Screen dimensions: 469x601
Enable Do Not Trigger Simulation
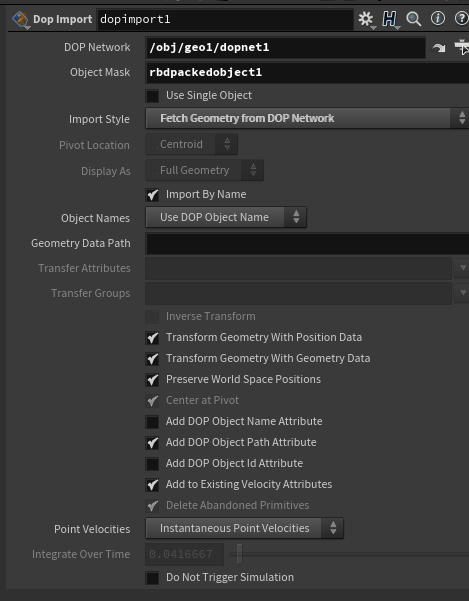click(152, 578)
